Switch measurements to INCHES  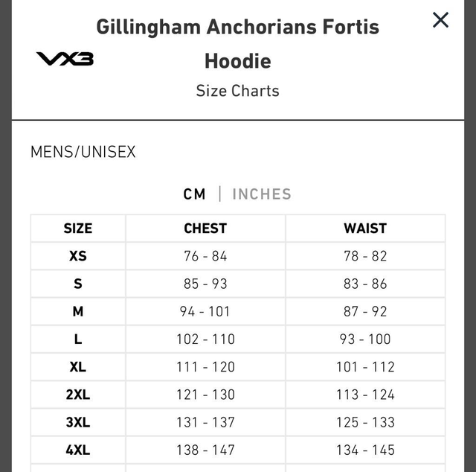(262, 194)
